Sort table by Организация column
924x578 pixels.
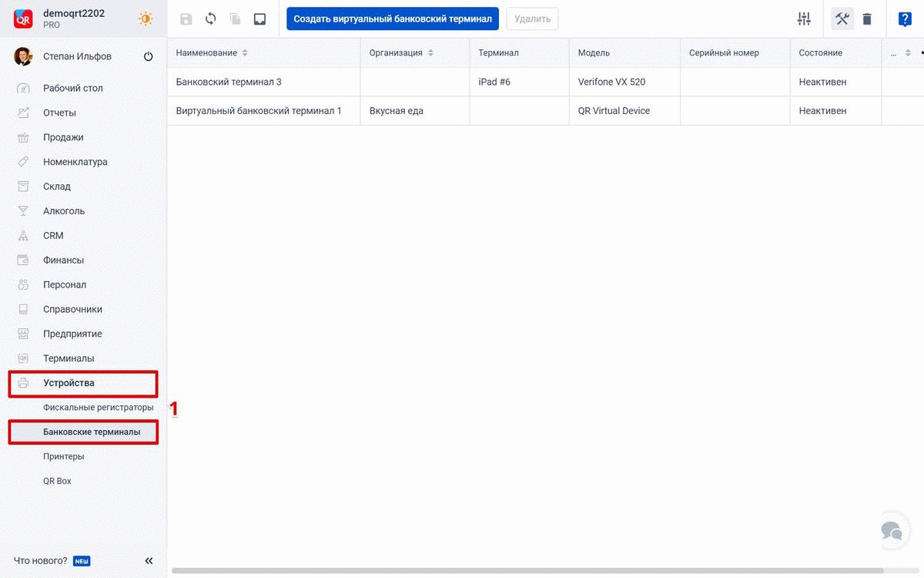coord(430,53)
